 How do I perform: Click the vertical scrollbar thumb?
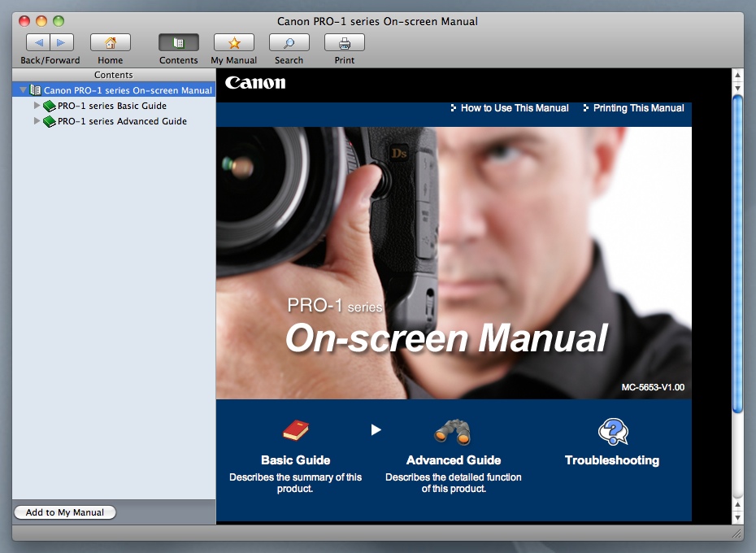tap(737, 252)
